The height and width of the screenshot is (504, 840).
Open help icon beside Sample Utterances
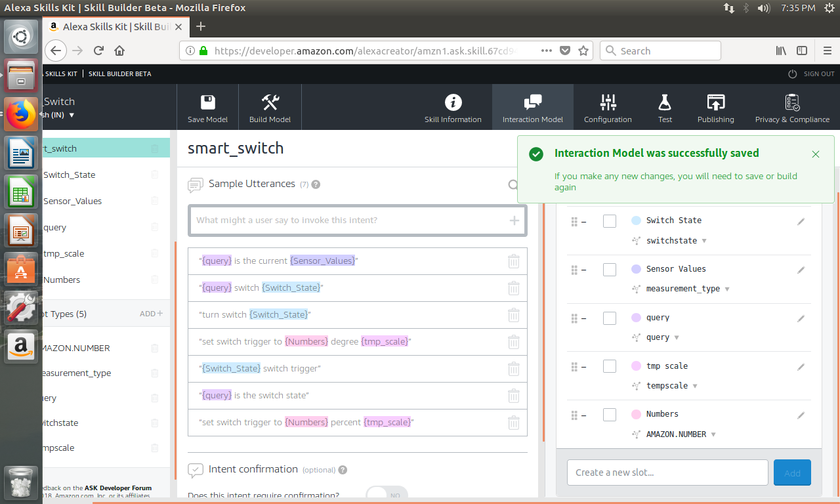coord(316,184)
